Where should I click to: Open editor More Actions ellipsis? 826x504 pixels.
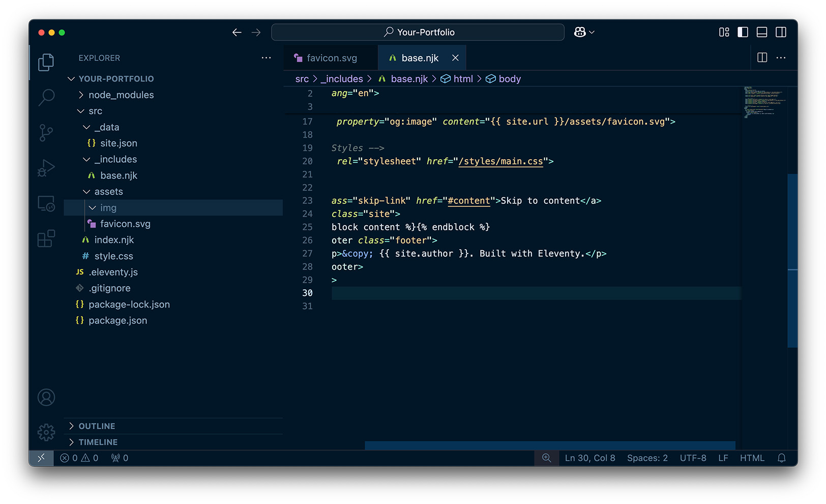coord(781,57)
